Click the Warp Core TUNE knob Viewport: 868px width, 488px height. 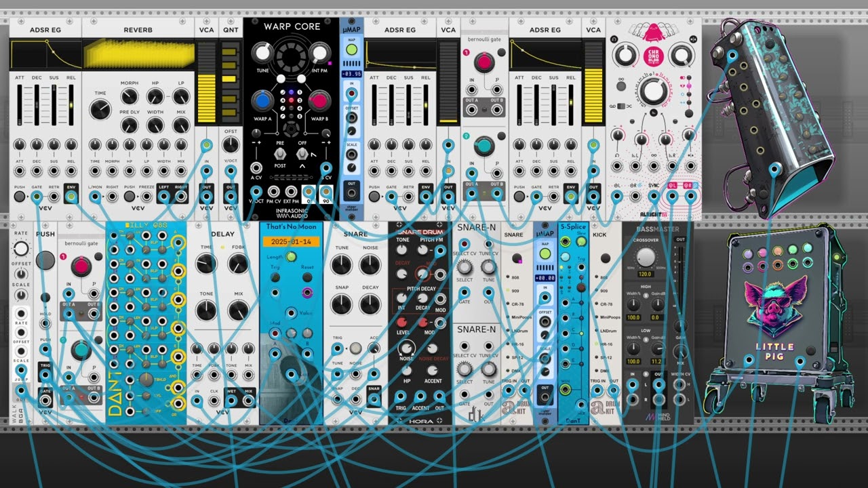point(263,54)
